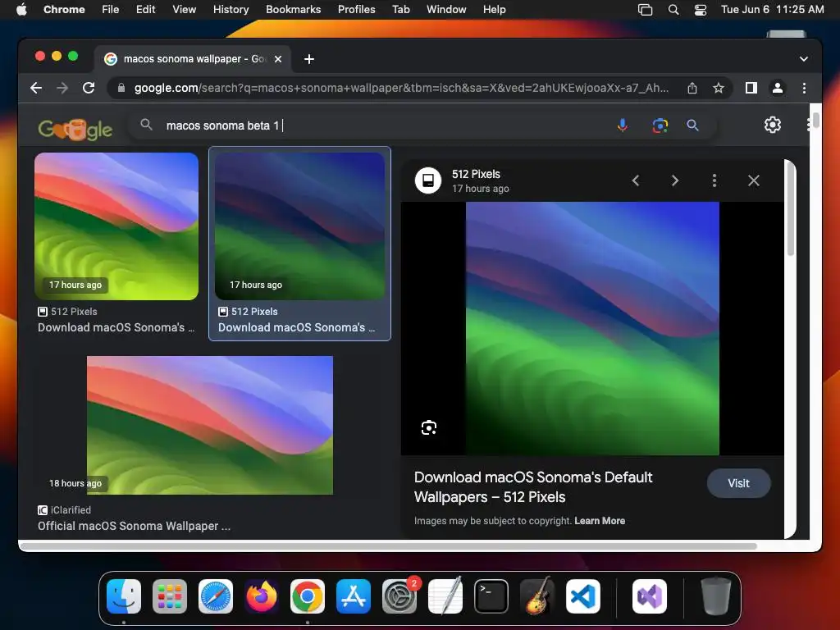Open the dark Sonoma wallpaper thumbnail

pos(299,226)
